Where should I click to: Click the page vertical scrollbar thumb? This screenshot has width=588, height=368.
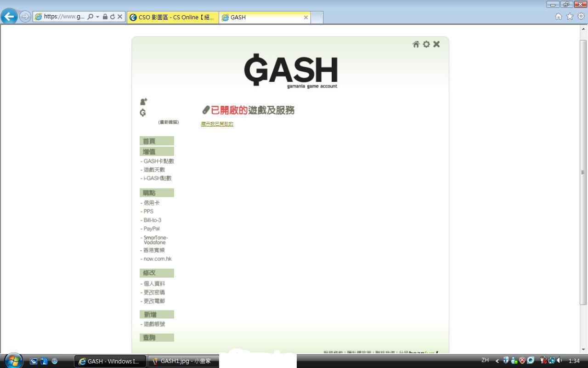[x=583, y=172]
